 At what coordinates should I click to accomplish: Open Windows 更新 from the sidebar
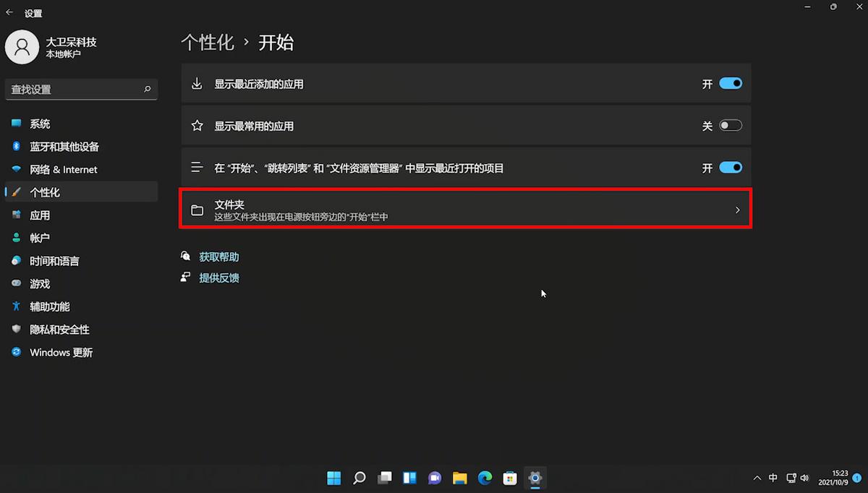pyautogui.click(x=61, y=352)
